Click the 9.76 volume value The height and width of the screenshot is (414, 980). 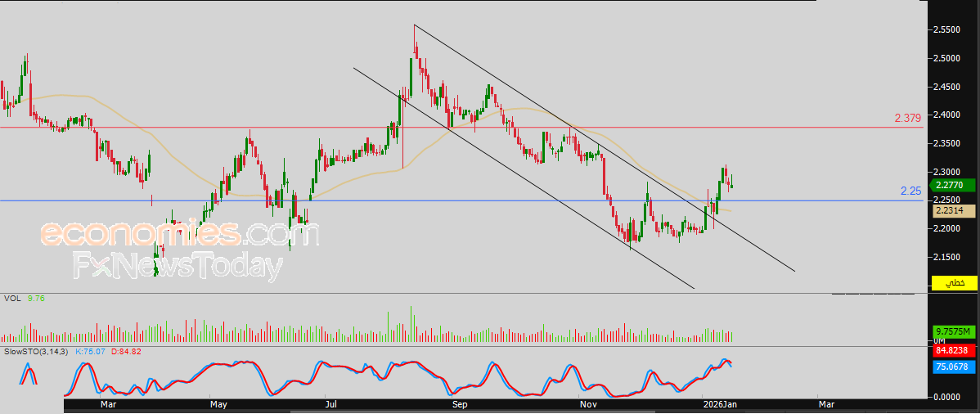tap(35, 299)
